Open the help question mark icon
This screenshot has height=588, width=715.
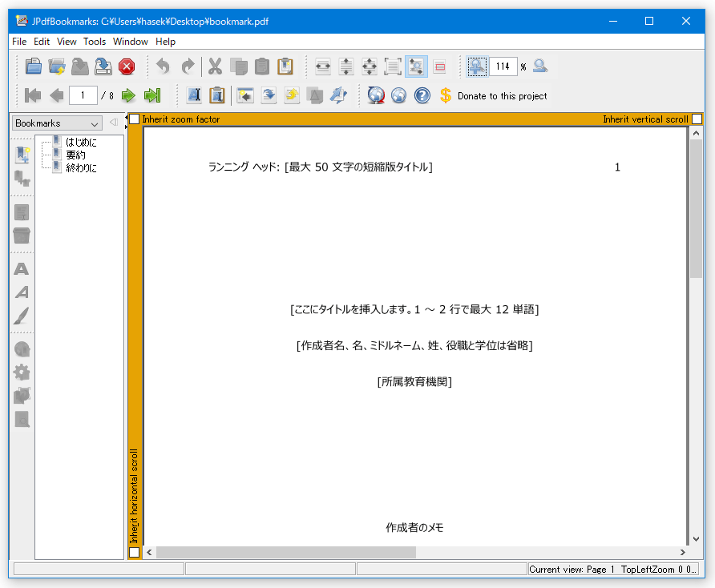[x=422, y=95]
